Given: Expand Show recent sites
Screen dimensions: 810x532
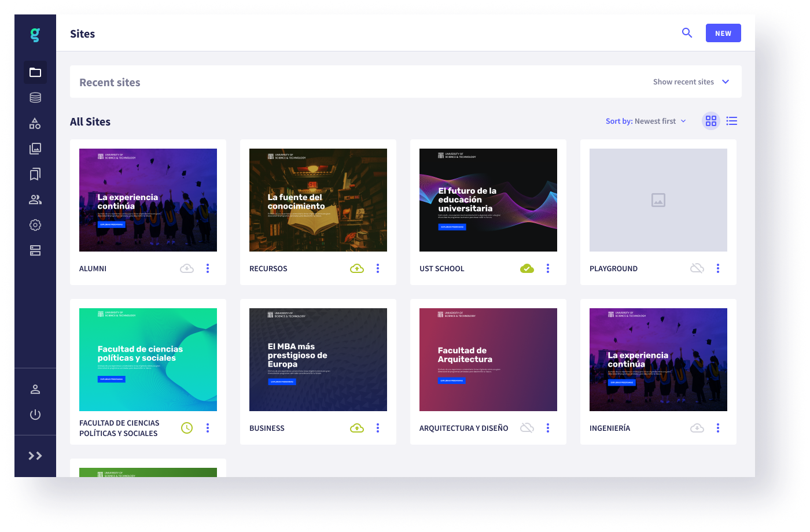Looking at the screenshot, I should click(691, 82).
